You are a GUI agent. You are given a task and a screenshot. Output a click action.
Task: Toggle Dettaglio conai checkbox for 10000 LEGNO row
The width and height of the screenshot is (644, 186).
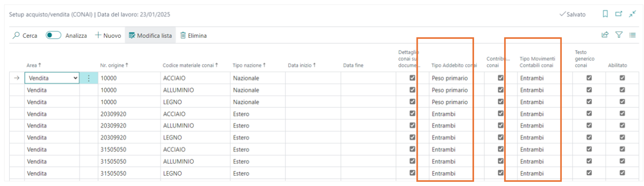point(412,102)
